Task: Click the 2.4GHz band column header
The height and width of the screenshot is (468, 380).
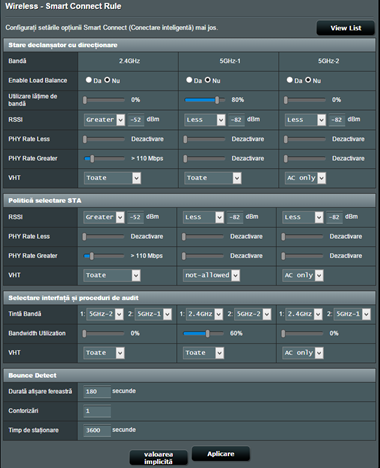Action: click(x=129, y=61)
